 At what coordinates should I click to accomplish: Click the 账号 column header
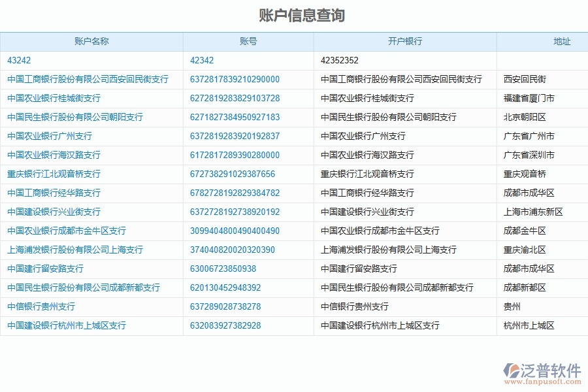[249, 41]
